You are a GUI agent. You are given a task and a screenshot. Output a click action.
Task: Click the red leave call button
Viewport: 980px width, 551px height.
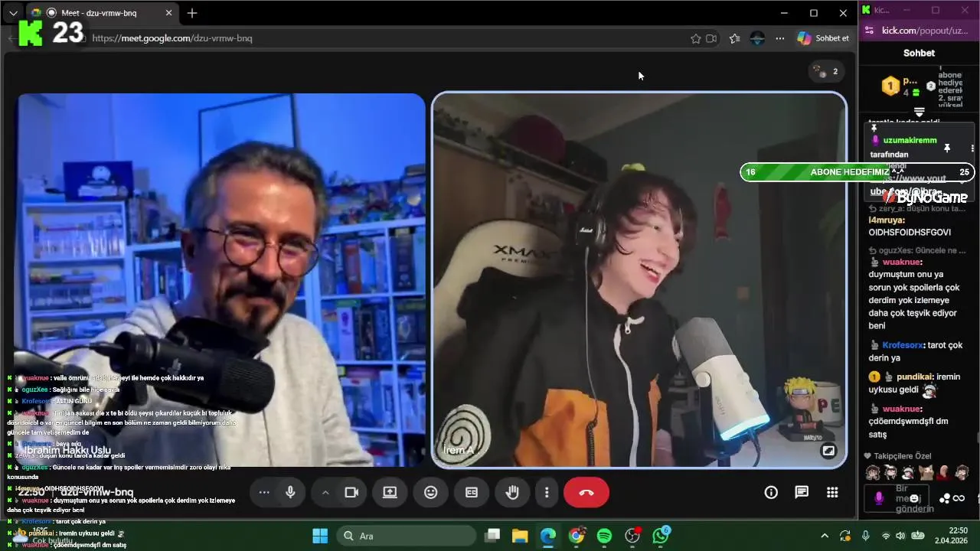click(x=586, y=492)
